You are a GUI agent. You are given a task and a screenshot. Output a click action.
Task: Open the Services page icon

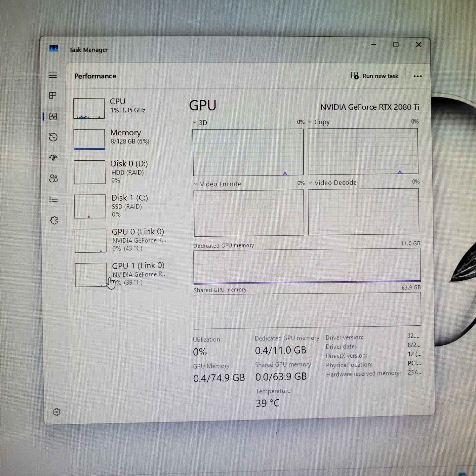coord(53,220)
